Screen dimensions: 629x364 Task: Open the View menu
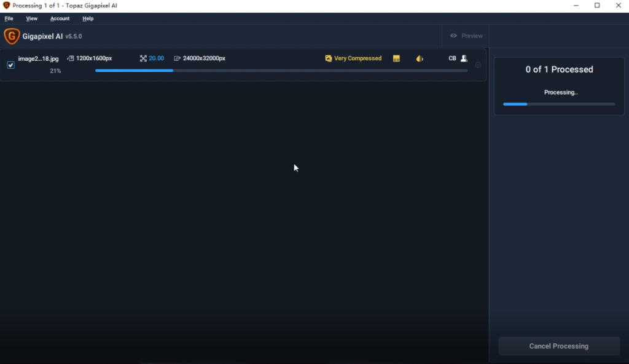pos(32,18)
